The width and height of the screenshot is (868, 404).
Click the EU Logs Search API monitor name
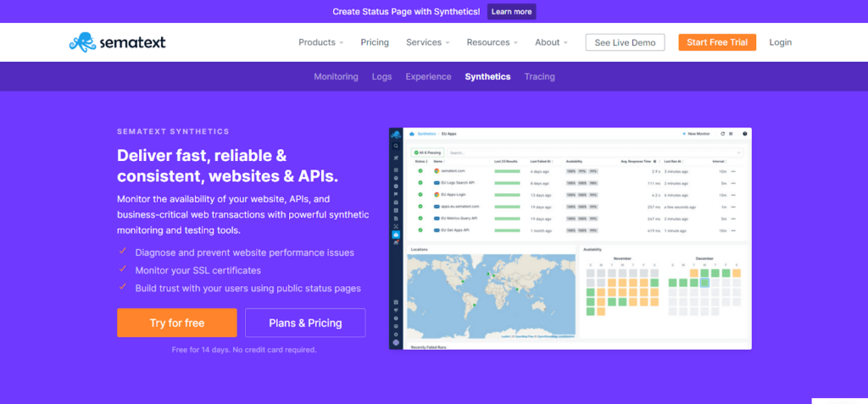coord(458,183)
